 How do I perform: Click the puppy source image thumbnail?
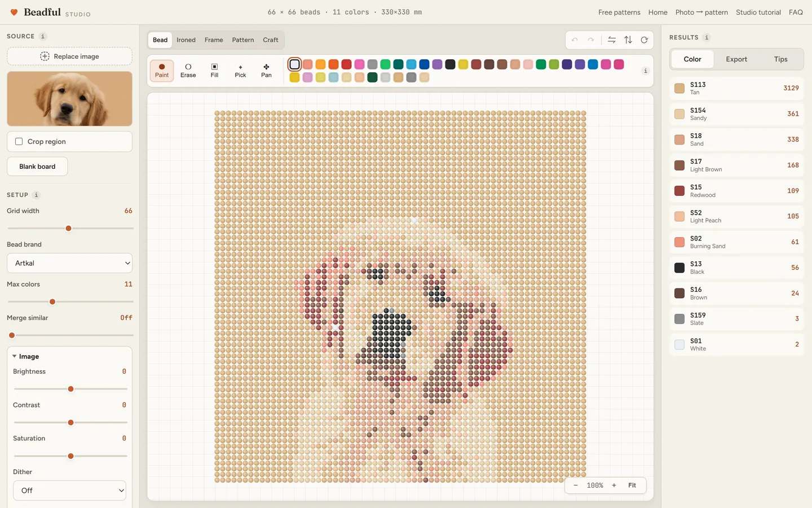click(69, 99)
